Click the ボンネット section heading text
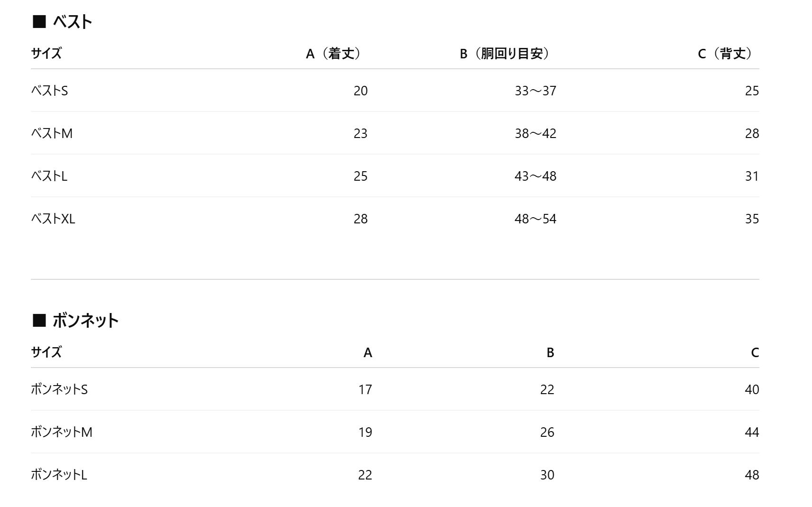812x507 pixels. pos(85,321)
